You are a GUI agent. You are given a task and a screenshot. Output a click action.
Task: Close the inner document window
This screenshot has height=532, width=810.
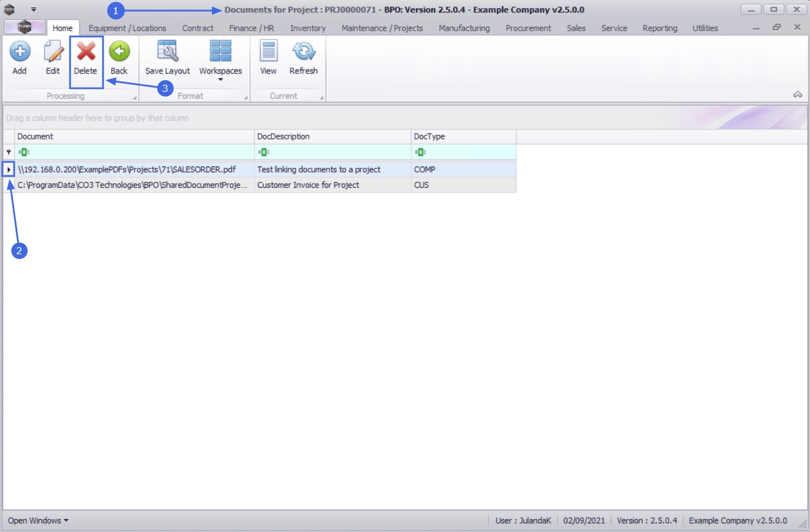click(x=797, y=27)
